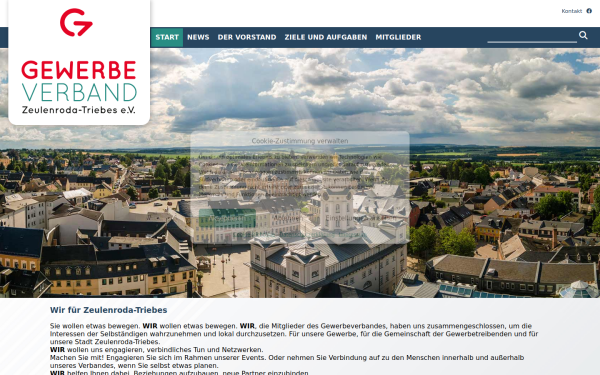Focus the search input field
Image resolution: width=600 pixels, height=375 pixels.
pos(532,37)
